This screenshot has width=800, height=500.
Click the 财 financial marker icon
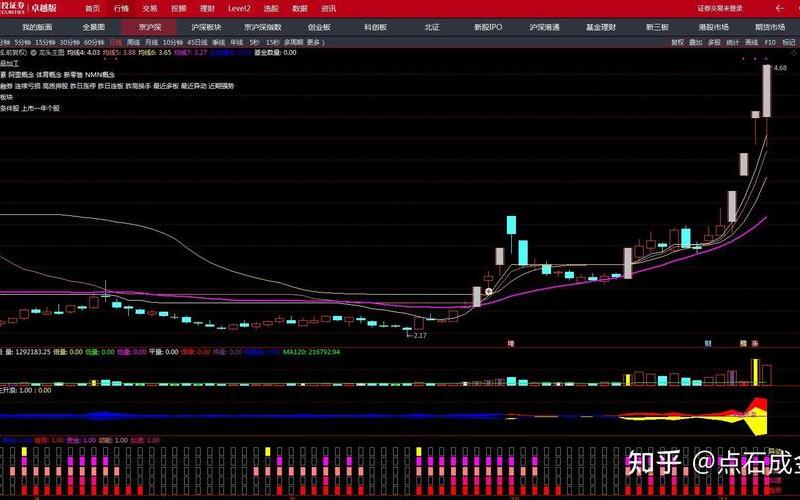(708, 343)
